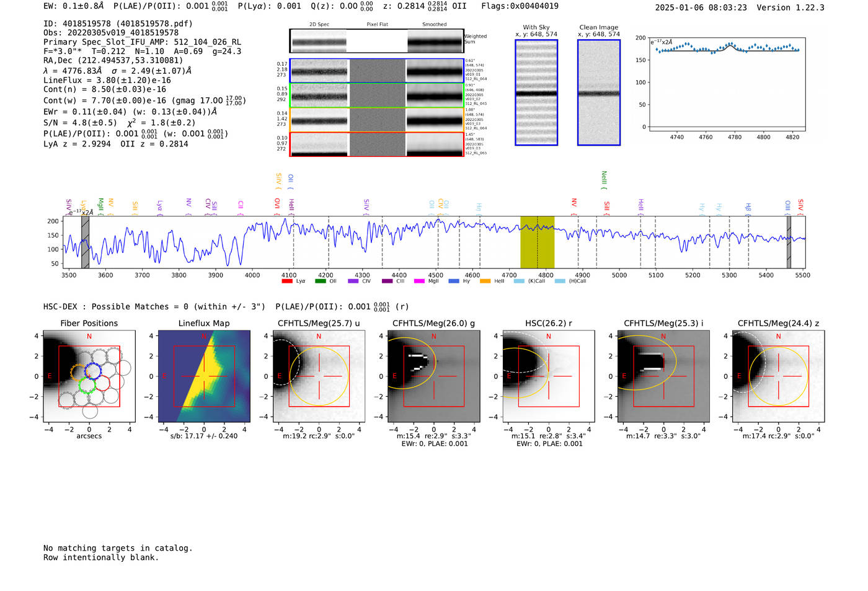Click the CFHTLS/Meg(26.0) g-band cutout

(x=433, y=376)
